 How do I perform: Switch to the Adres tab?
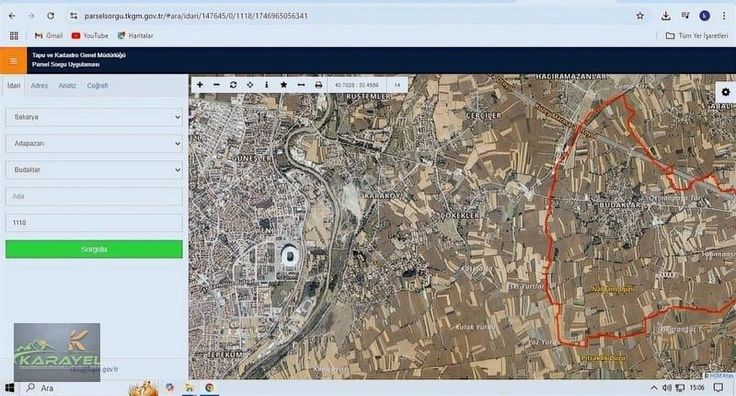(39, 85)
